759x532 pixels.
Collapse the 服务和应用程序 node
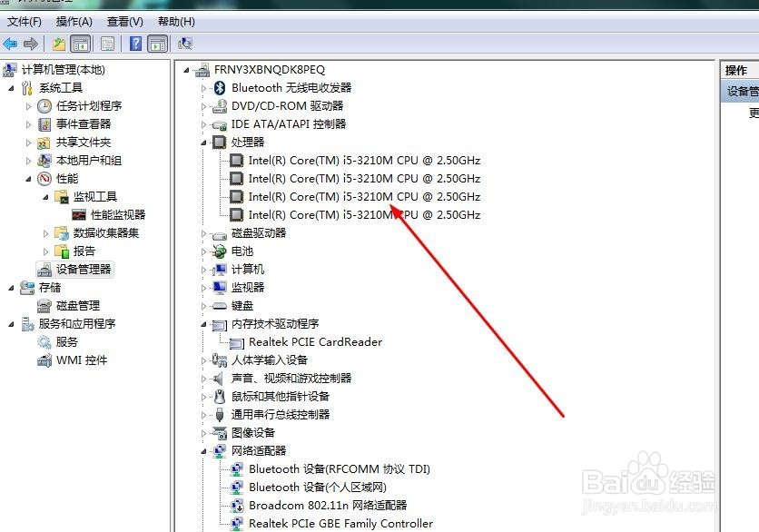pos(11,324)
